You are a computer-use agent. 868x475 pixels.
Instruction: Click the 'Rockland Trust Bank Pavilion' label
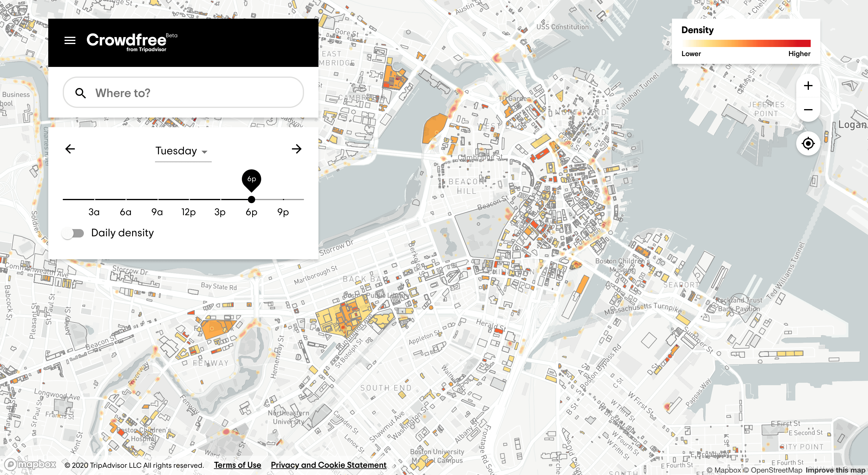point(739,304)
